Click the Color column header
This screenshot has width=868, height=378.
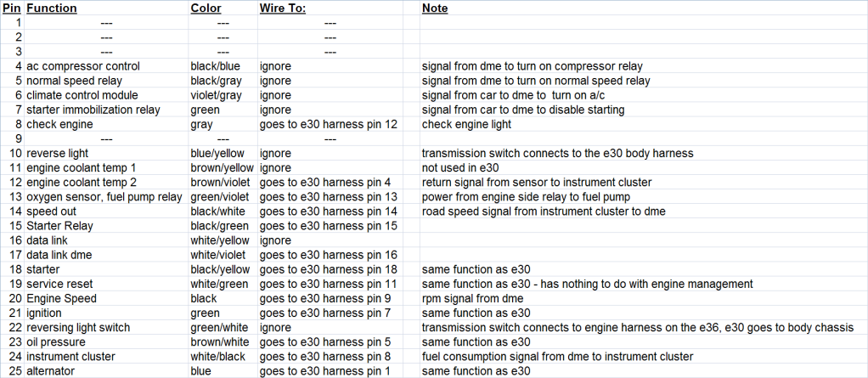(x=206, y=8)
